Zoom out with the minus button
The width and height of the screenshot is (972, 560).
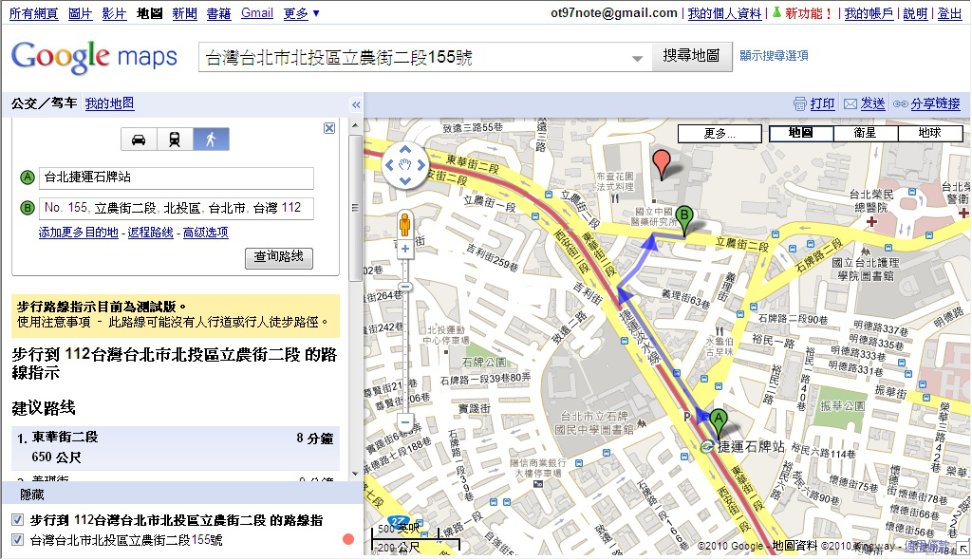point(404,423)
